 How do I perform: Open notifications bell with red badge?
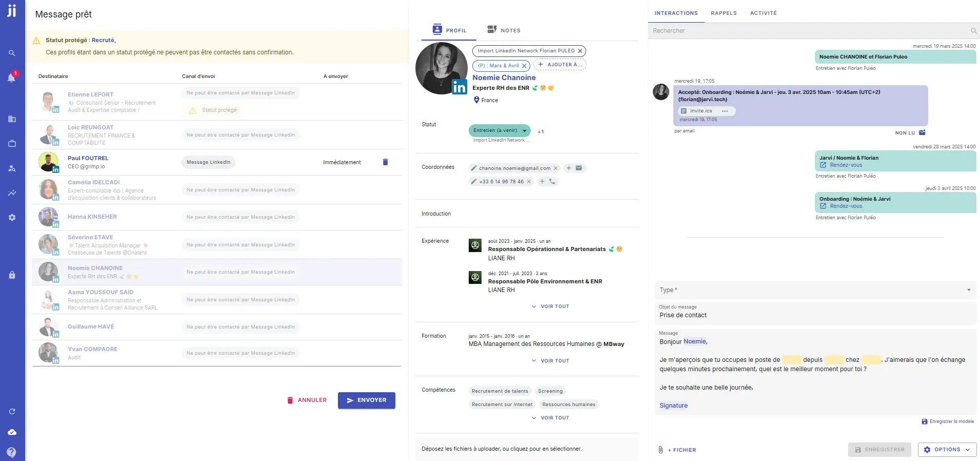pos(12,78)
